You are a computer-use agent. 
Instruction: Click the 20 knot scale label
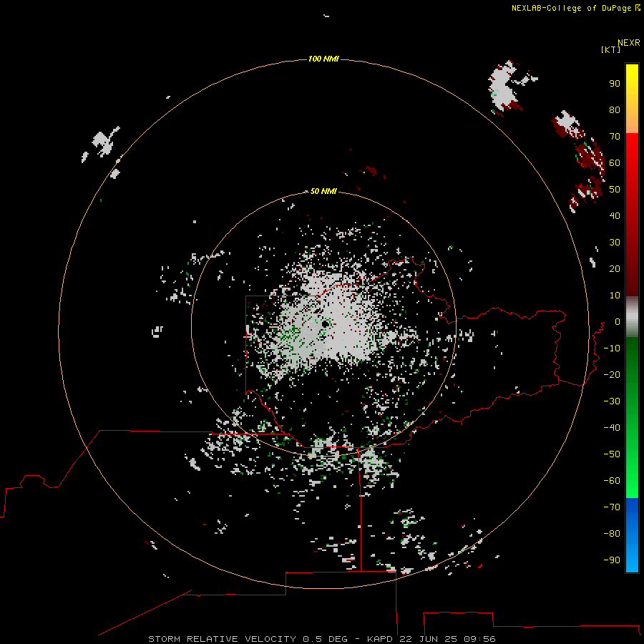pyautogui.click(x=615, y=268)
